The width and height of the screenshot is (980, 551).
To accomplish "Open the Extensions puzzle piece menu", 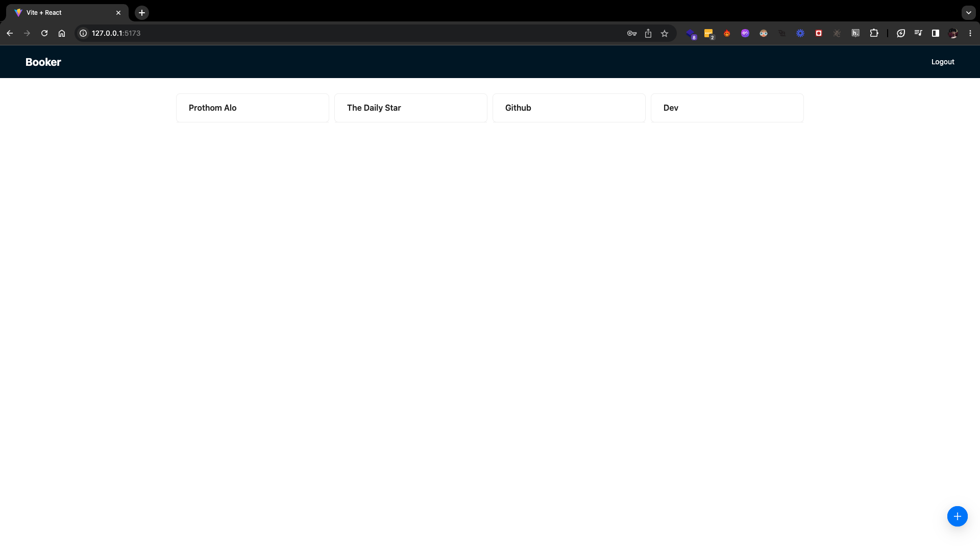I will (x=874, y=33).
